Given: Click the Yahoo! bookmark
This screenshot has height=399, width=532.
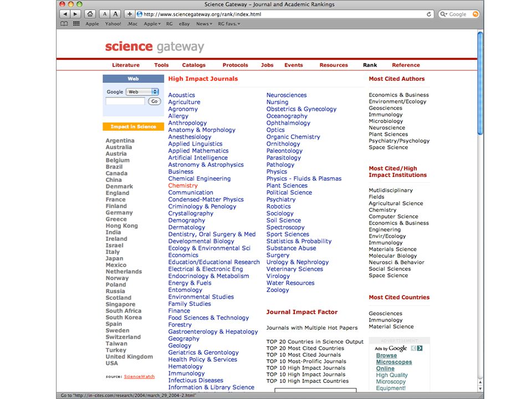Looking at the screenshot, I should coord(113,24).
